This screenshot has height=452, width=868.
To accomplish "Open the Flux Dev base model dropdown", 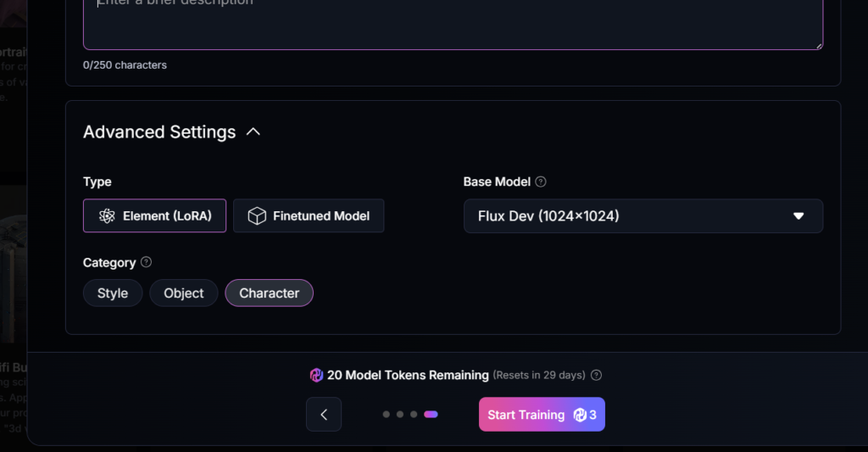I will pyautogui.click(x=643, y=216).
